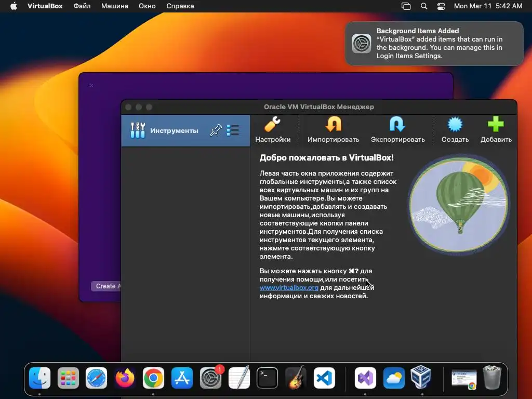Open Terminal from the Dock
Viewport: 532px width, 399px height.
(x=268, y=378)
